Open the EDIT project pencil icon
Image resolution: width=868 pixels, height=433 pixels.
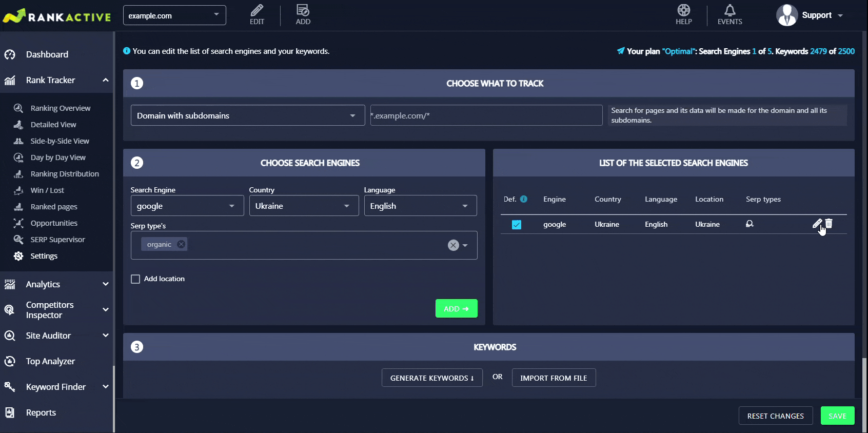[x=257, y=10]
